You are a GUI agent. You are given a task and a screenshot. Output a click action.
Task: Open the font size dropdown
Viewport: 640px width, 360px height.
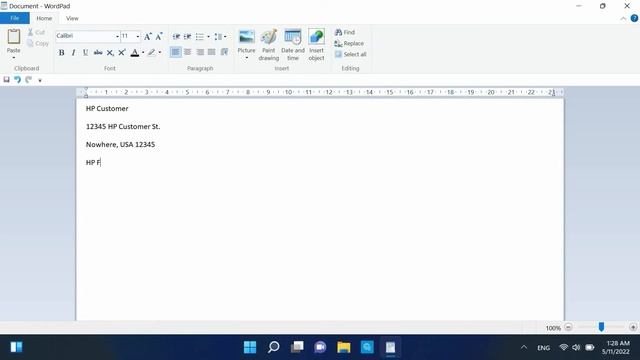[138, 36]
